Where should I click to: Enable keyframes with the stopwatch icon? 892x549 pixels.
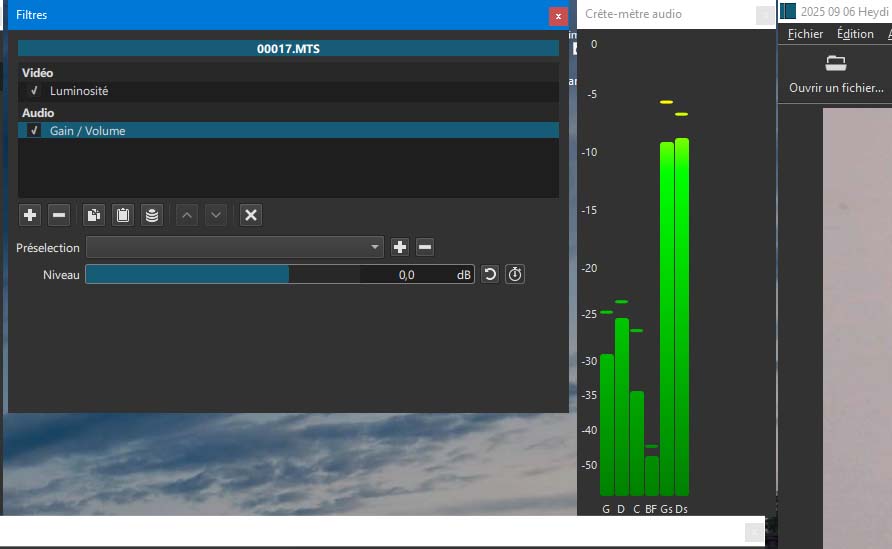[x=515, y=274]
